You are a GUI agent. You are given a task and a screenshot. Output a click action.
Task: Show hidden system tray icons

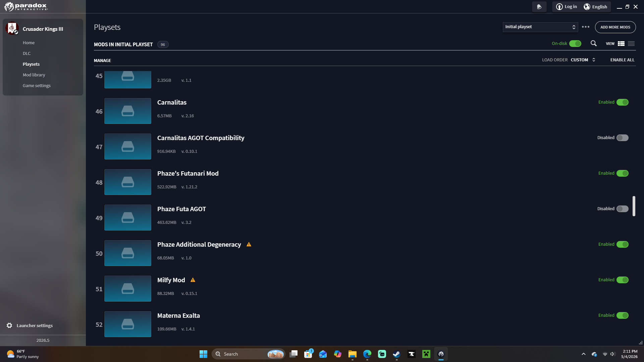tap(584, 354)
